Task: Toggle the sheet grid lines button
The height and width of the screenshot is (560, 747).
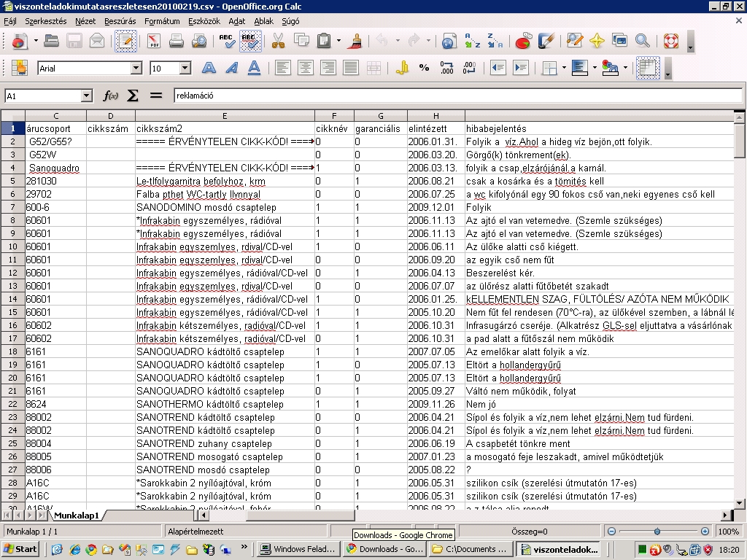Action: pos(648,68)
